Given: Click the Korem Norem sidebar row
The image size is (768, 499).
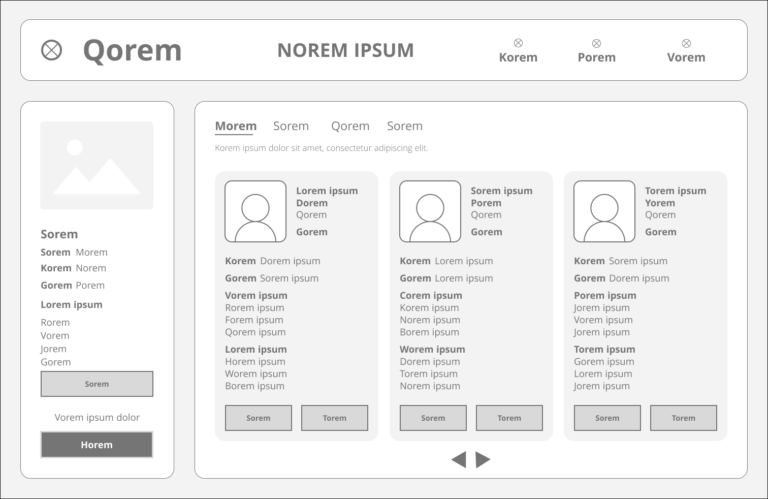Looking at the screenshot, I should click(73, 268).
